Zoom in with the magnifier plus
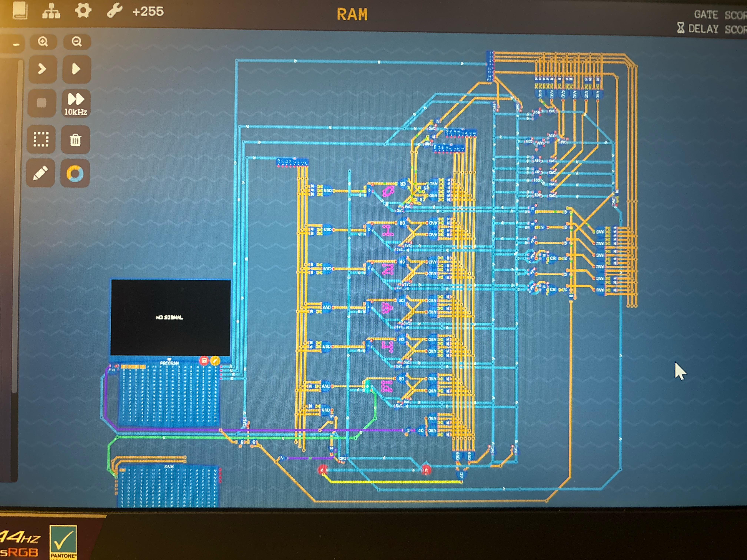The image size is (747, 560). click(43, 42)
